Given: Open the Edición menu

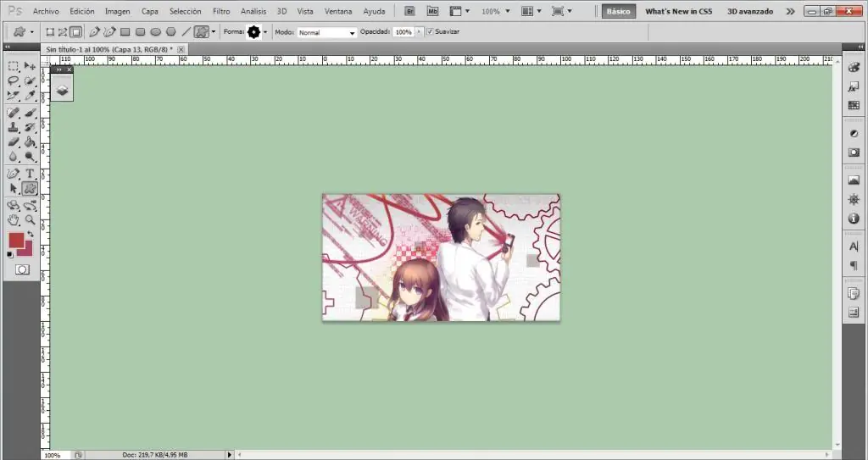Looking at the screenshot, I should pos(82,11).
